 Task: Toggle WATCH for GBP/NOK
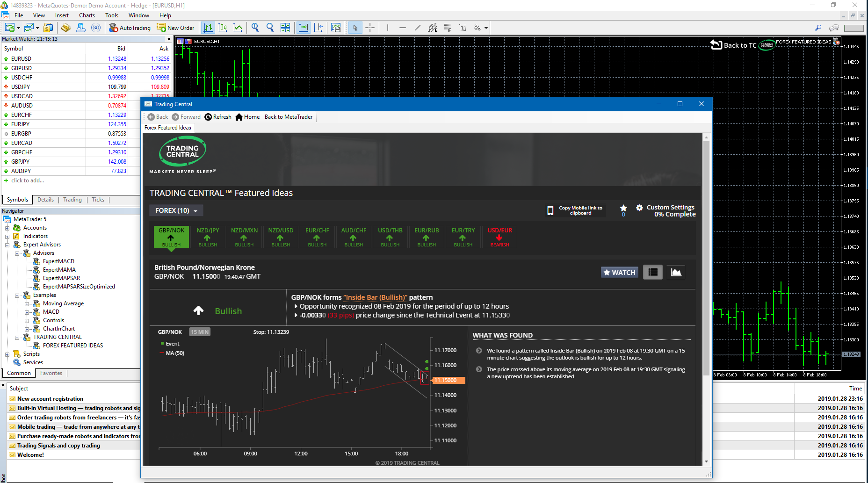(x=620, y=273)
